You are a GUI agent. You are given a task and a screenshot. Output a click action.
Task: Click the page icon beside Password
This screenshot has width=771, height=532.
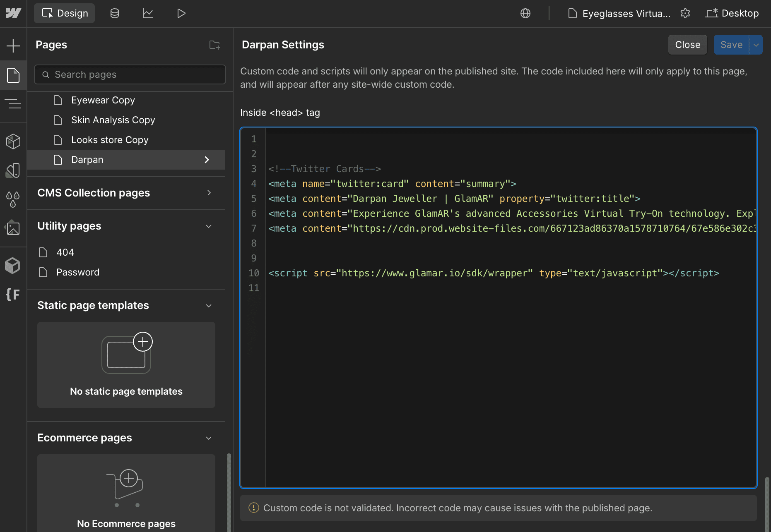43,272
